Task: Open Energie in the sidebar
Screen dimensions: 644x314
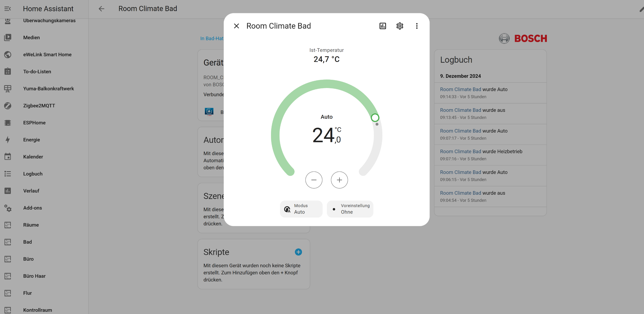Action: tap(32, 140)
